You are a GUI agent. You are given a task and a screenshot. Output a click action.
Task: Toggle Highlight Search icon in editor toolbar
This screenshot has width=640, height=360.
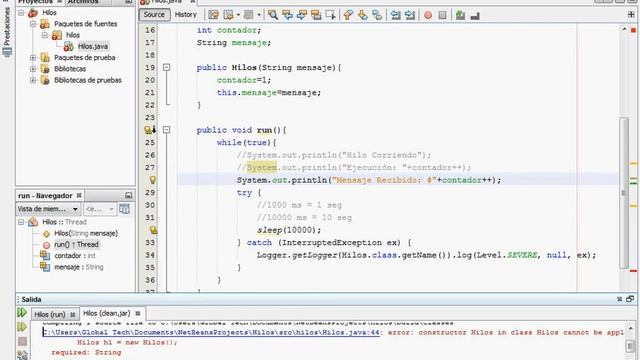316,15
